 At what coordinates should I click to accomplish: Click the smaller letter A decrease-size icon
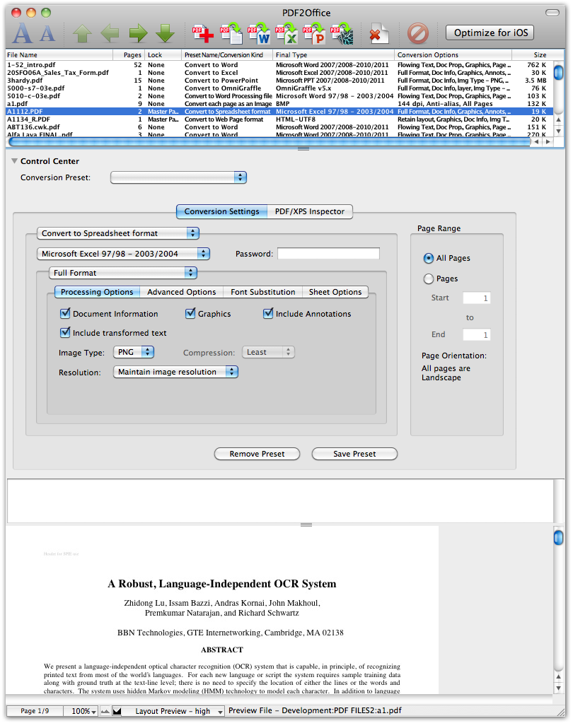[x=47, y=33]
